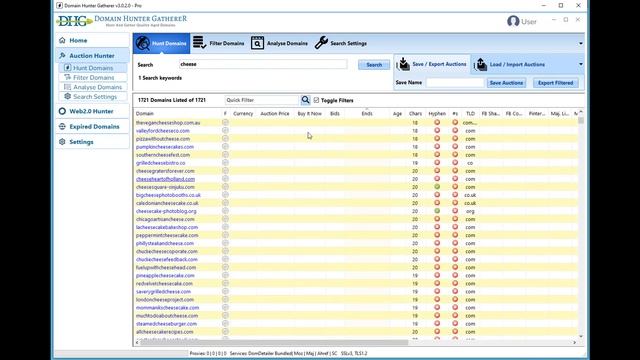640x360 pixels.
Task: Click the Filter Domains sub-item icon in sidebar
Action: (x=67, y=77)
